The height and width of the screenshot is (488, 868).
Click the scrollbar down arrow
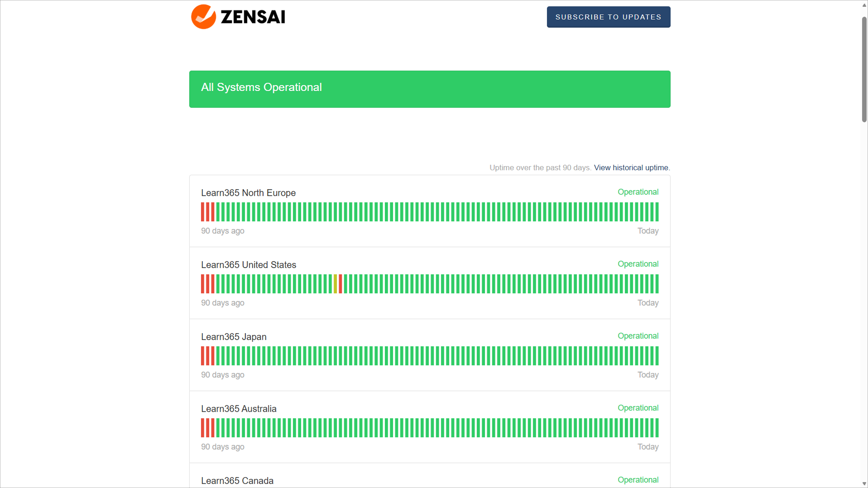(864, 483)
